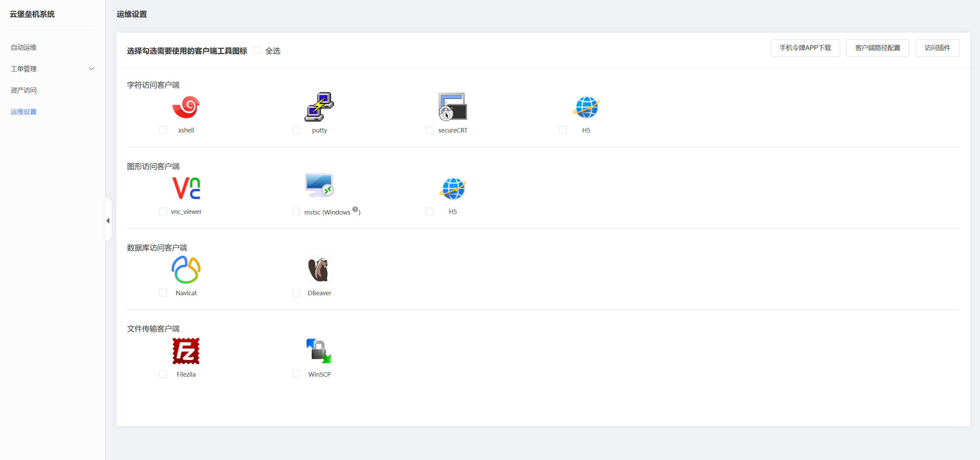Click the secureCRT terminal icon
The height and width of the screenshot is (460, 980).
click(x=453, y=107)
